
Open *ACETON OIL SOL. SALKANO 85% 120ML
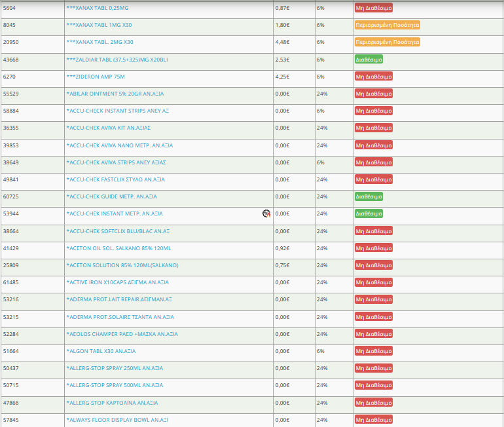point(118,248)
